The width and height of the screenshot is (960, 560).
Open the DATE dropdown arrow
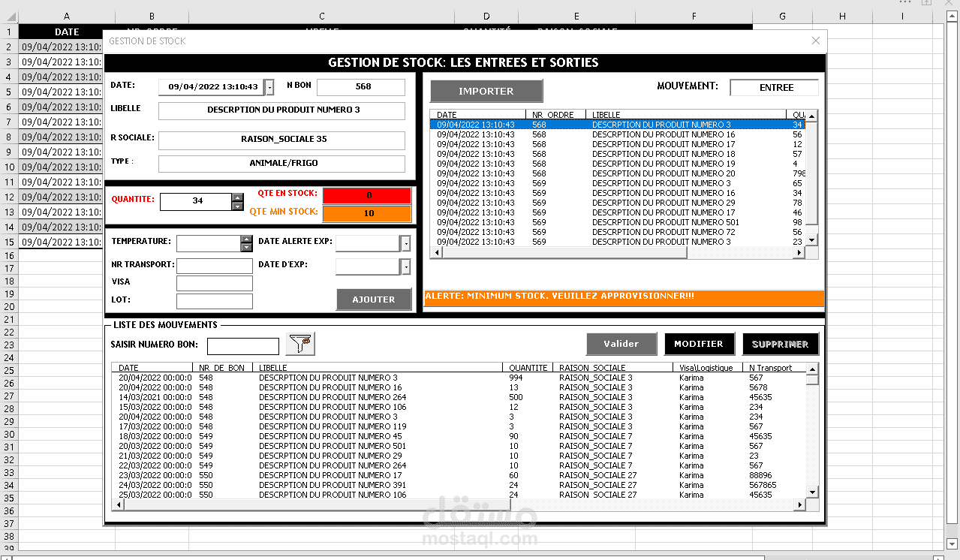[269, 87]
